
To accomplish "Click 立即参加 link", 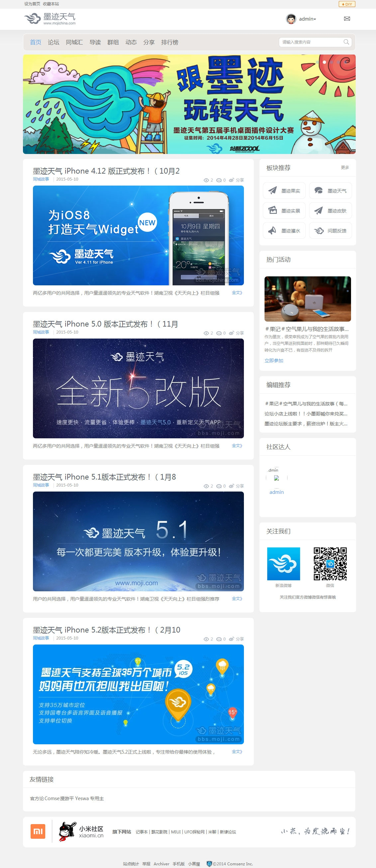I will (274, 361).
